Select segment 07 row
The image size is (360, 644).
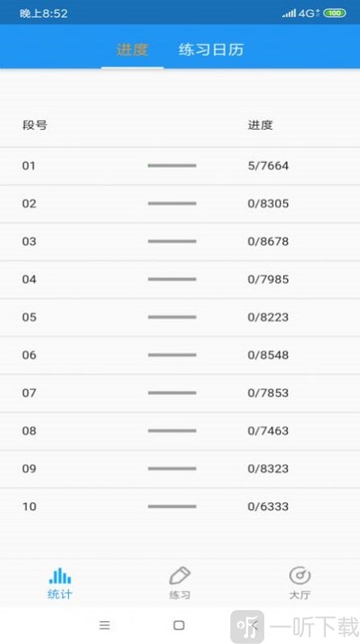[180, 393]
